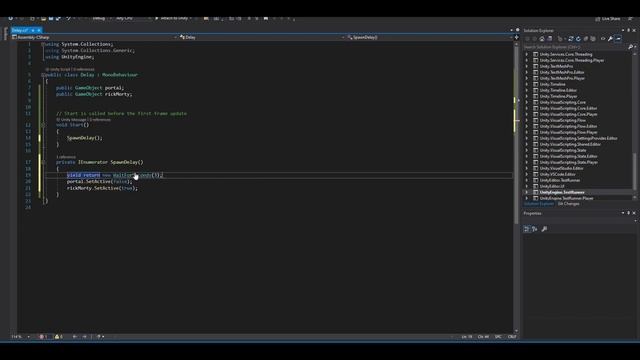Click the 0 references CodeLens above class Delay
This screenshot has height=360, width=640.
pos(84,69)
